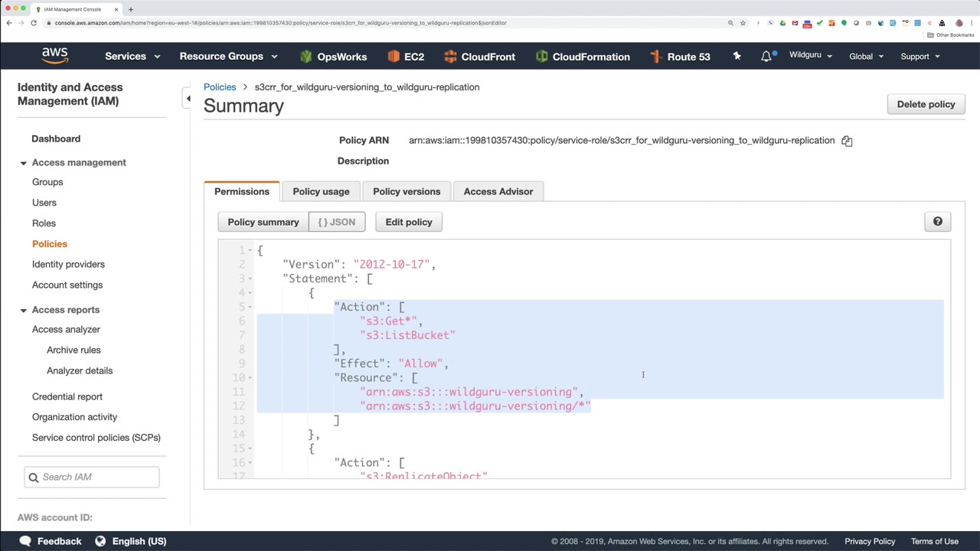Viewport: 980px width, 551px height.
Task: Open the OpsWorks shortcut icon
Action: coord(306,57)
